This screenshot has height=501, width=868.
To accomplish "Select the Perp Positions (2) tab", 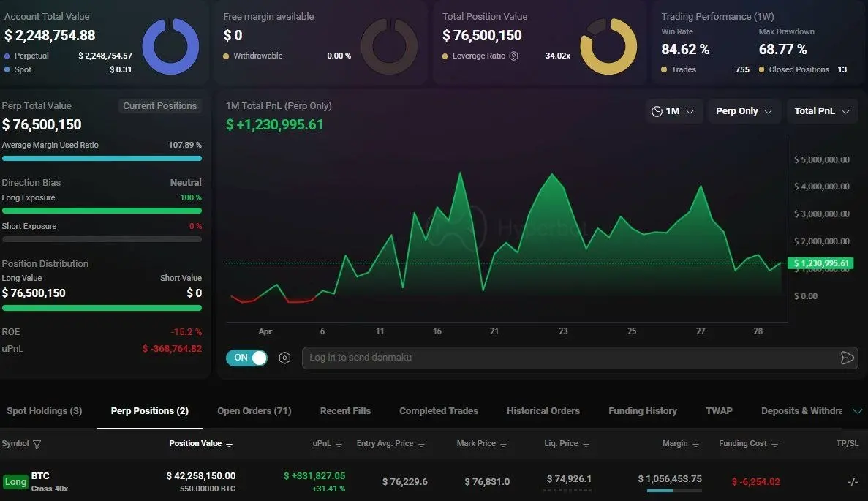I will 149,411.
